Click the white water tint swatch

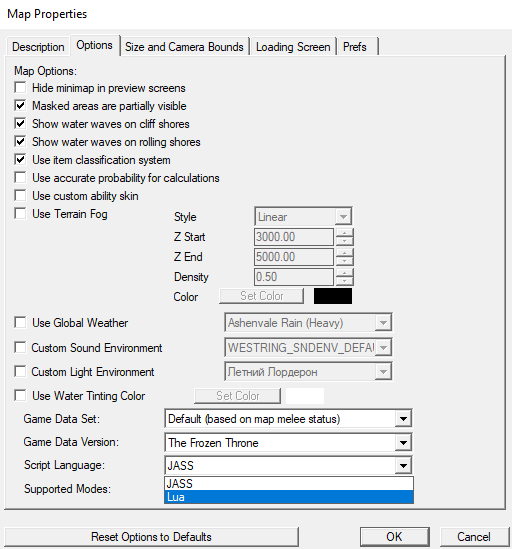point(305,396)
